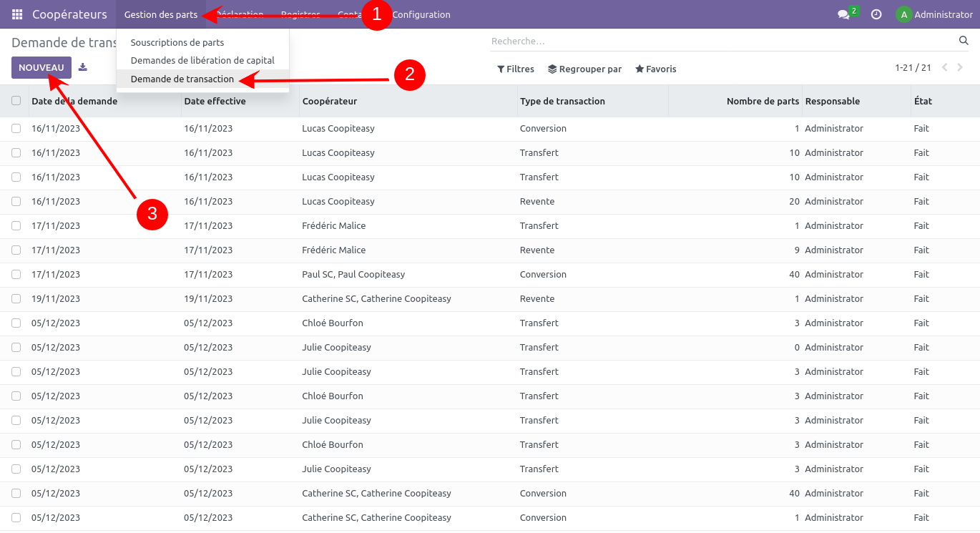Sort by Coopérateur column header
Screen dimensions: 980x533
[408, 102]
